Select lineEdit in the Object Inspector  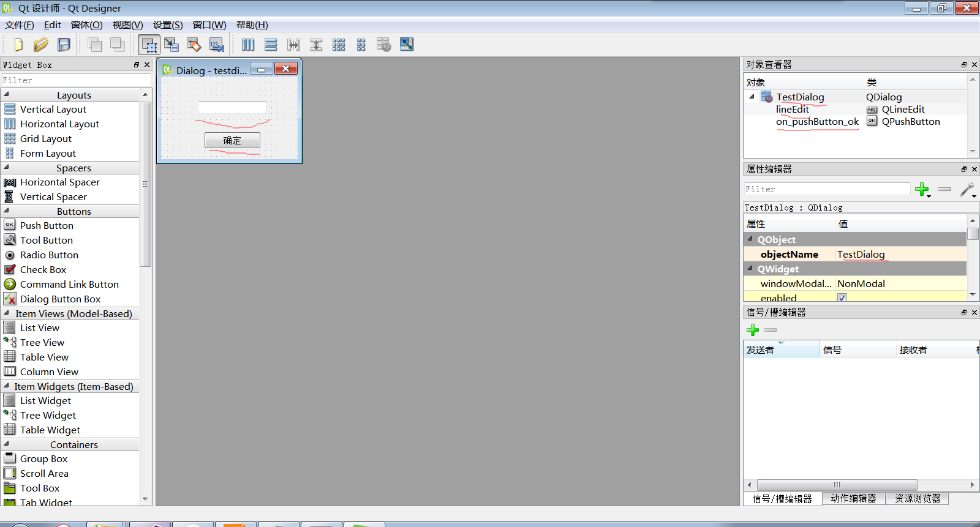pos(792,110)
